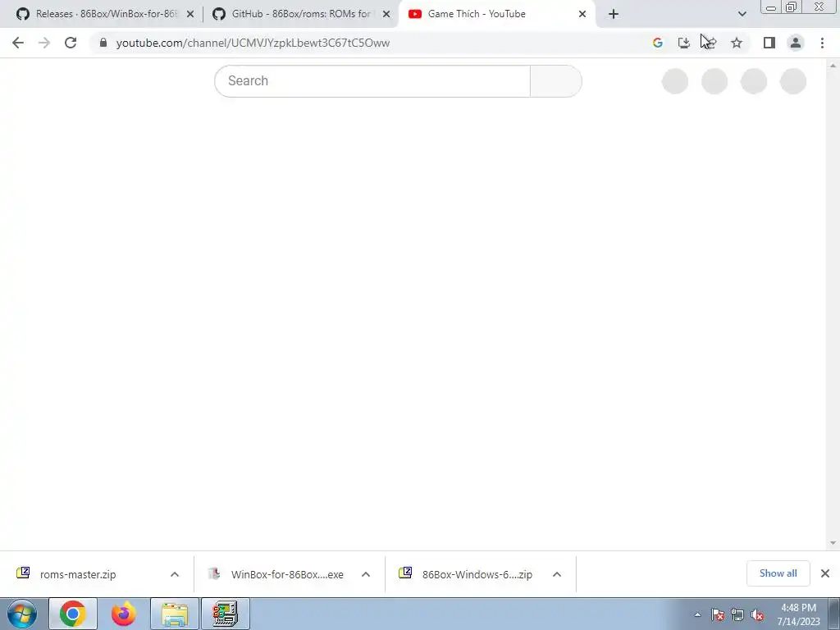Viewport: 840px width, 630px height.
Task: Click the page scrollbar up arrow
Action: (833, 66)
